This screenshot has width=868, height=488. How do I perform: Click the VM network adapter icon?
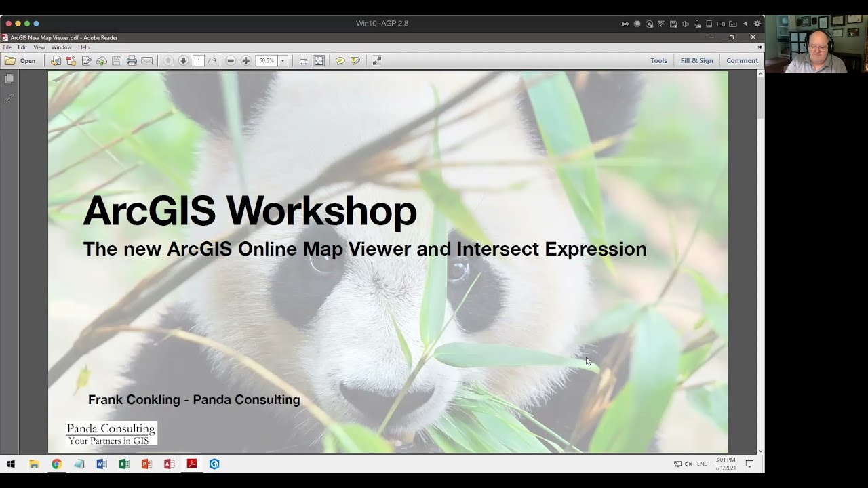tap(661, 24)
